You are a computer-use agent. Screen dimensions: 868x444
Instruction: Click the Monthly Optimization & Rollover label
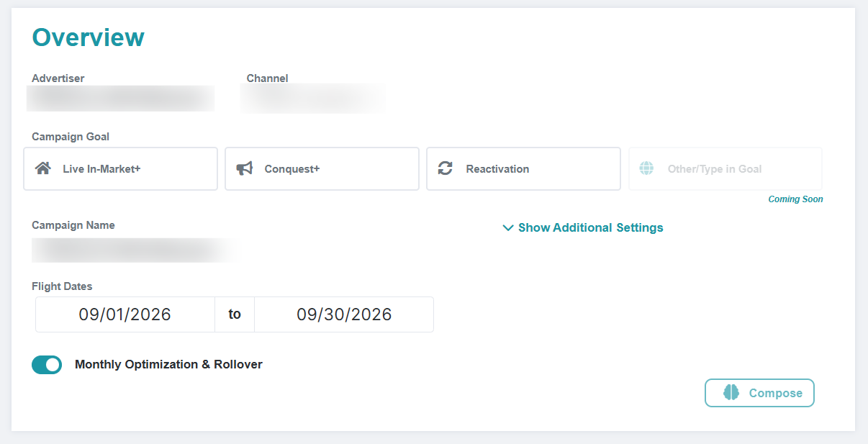[x=168, y=364]
